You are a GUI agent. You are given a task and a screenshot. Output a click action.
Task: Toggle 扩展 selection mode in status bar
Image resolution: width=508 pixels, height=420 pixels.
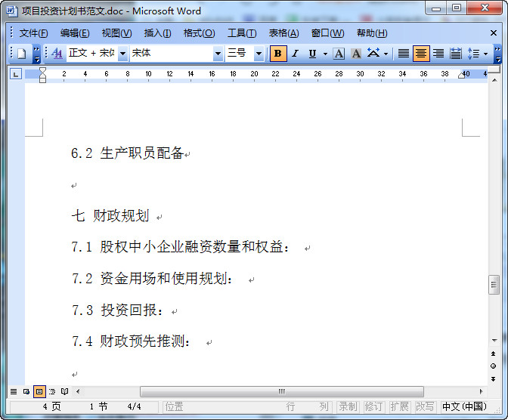(399, 406)
